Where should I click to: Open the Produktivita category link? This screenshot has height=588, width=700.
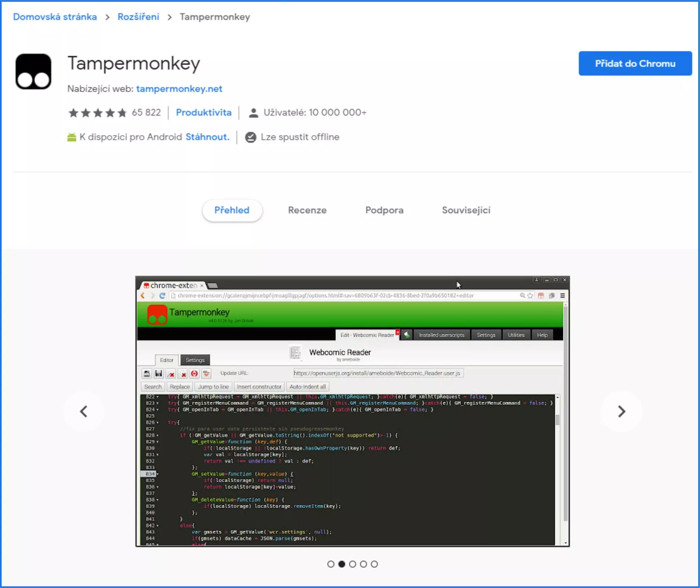[204, 113]
